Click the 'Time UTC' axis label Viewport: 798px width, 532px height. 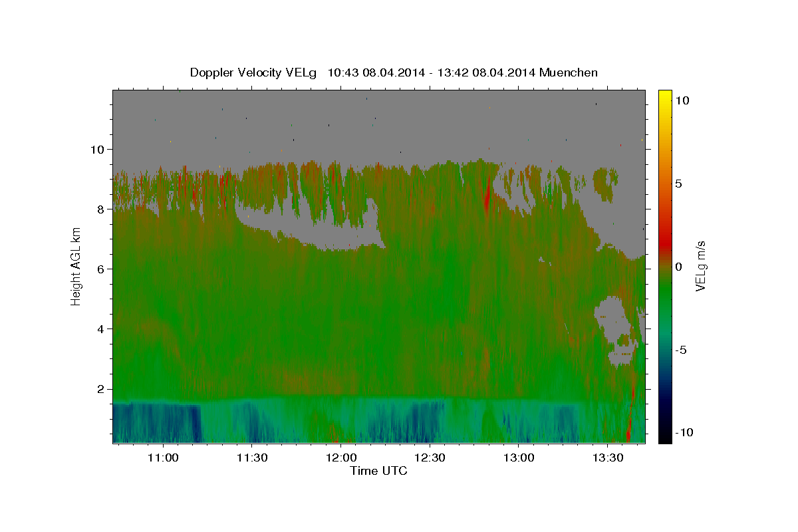click(378, 471)
